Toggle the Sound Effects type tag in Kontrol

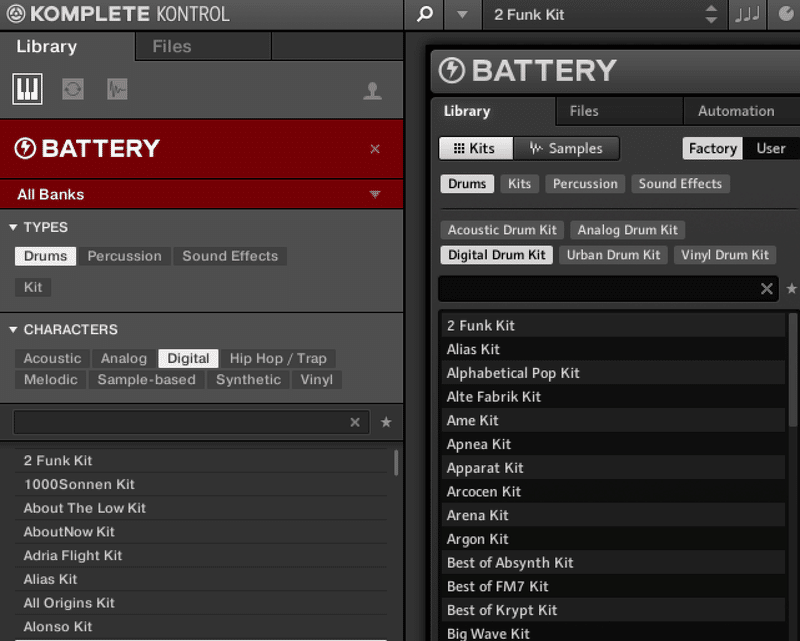click(x=230, y=256)
